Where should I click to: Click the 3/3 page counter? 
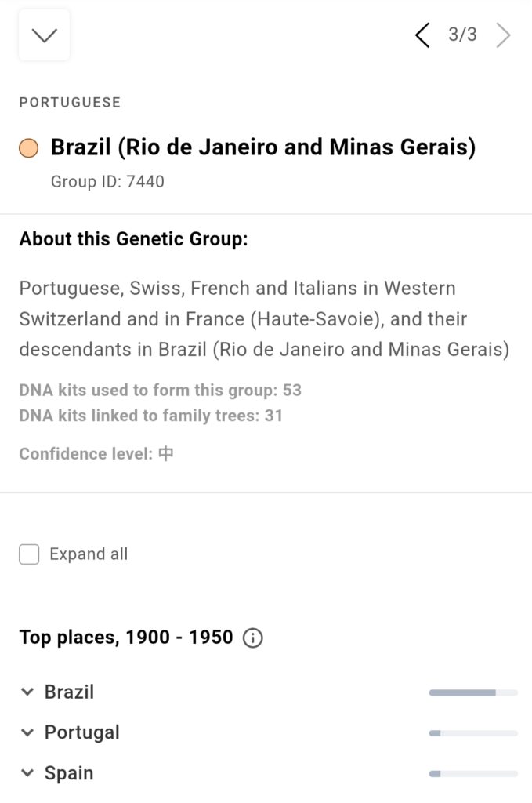pos(462,35)
